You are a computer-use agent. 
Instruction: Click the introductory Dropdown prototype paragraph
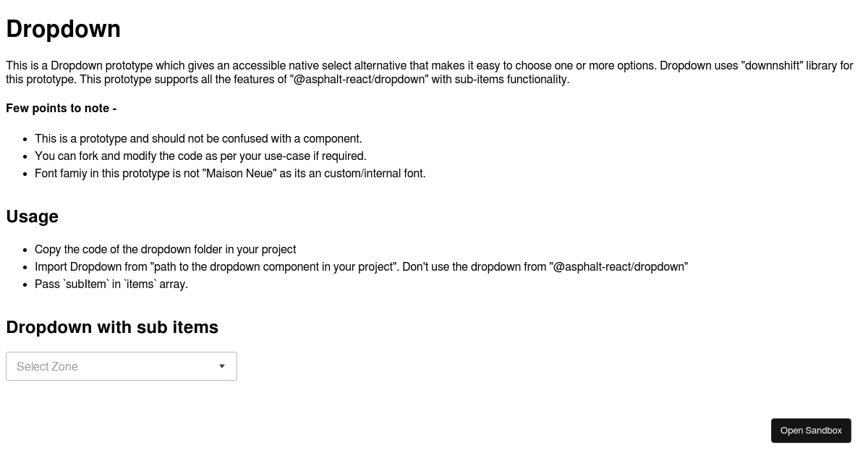point(430,72)
